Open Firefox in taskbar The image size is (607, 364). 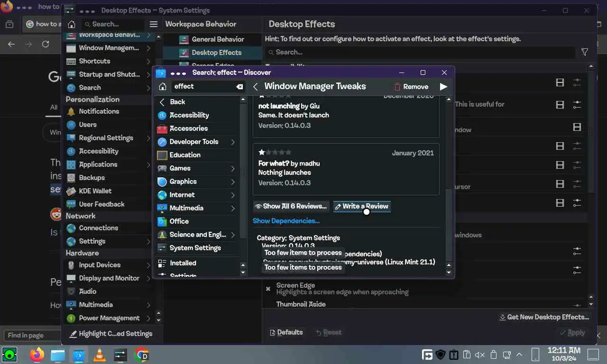[37, 354]
